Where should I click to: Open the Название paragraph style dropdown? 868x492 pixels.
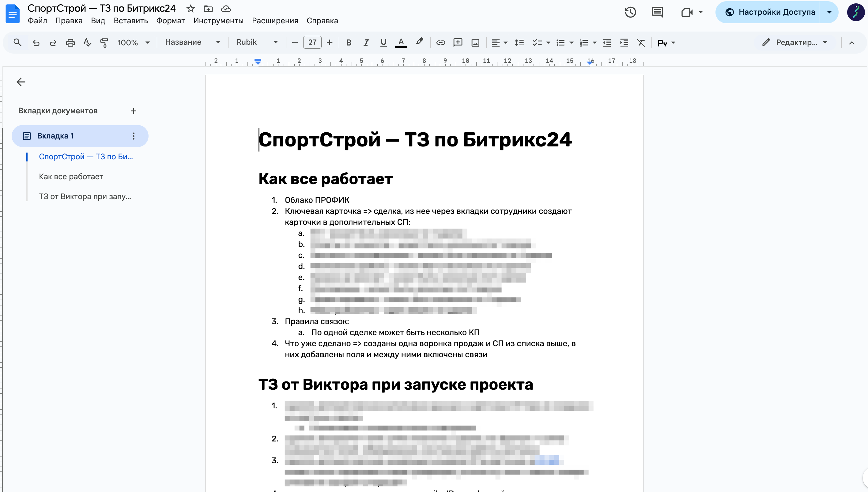192,42
